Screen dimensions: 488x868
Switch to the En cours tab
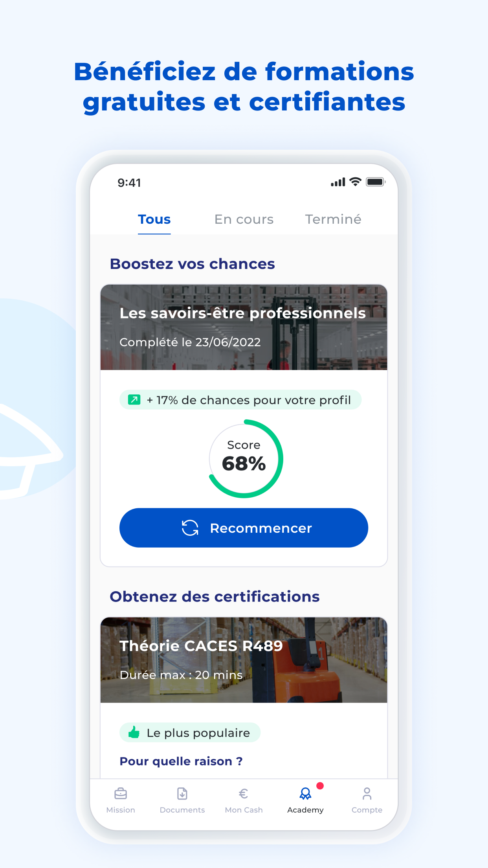click(244, 219)
